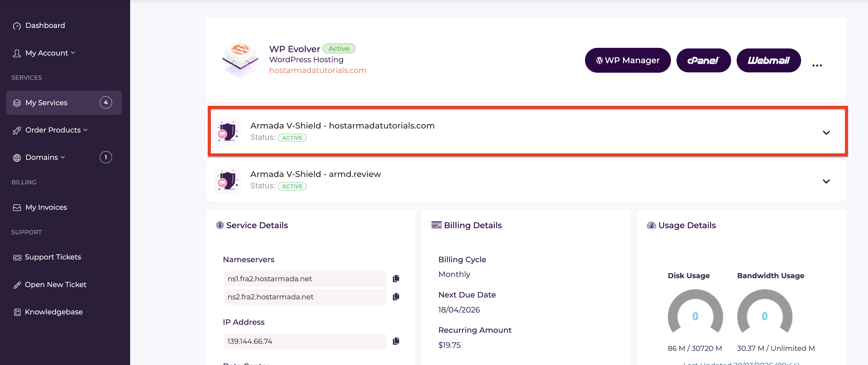The image size is (868, 365).
Task: Copy the ns1.fra2.hostarmada.net nameserver
Action: (x=396, y=279)
